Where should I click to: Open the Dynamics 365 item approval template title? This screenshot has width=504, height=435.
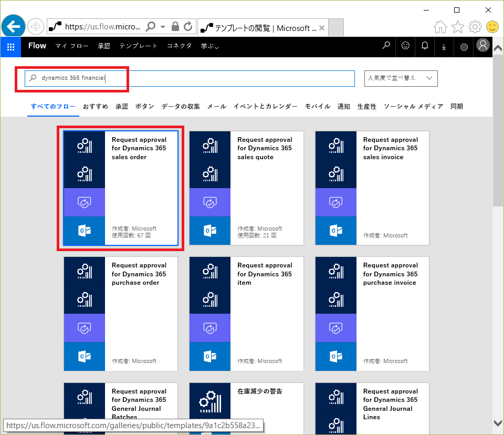pos(265,274)
